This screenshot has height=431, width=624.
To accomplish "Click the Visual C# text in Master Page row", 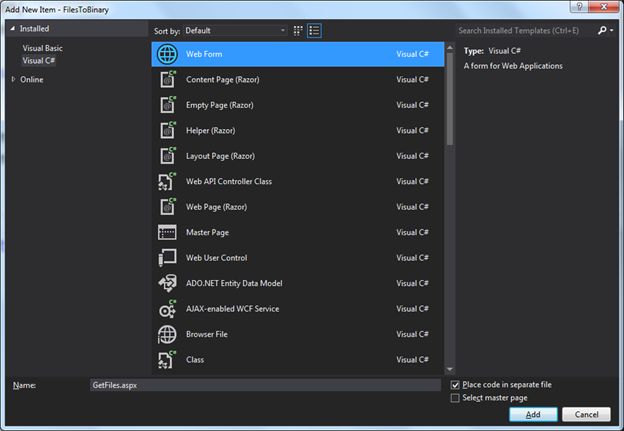I will (x=412, y=232).
